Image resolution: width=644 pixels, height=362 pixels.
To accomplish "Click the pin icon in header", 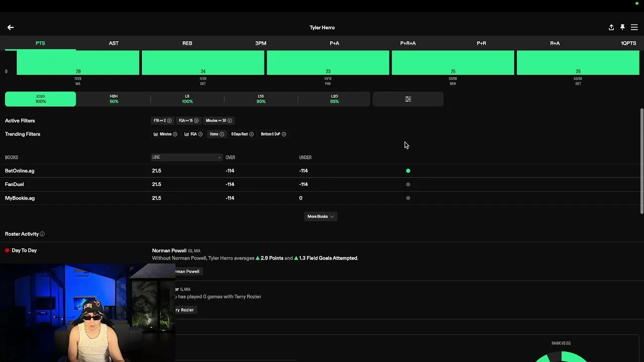I will (622, 28).
